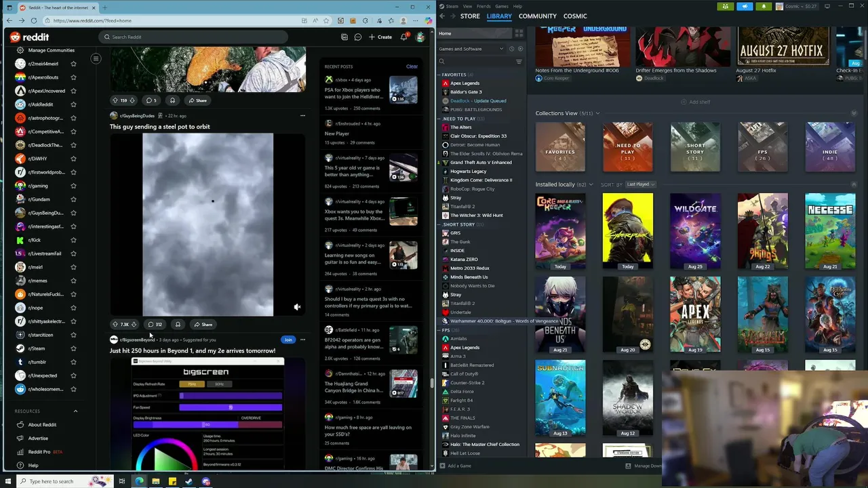Favorite r/Gundam with star
The image size is (868, 488).
click(x=73, y=199)
